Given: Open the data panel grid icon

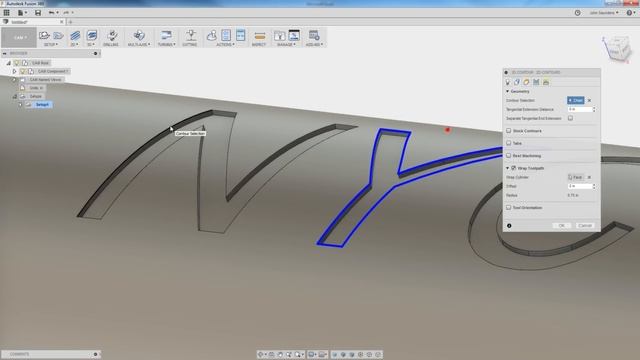Looking at the screenshot, I should [x=7, y=13].
